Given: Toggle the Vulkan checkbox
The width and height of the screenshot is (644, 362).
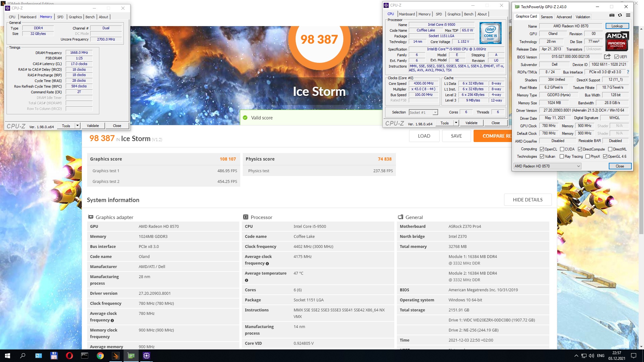Looking at the screenshot, I should [x=542, y=156].
